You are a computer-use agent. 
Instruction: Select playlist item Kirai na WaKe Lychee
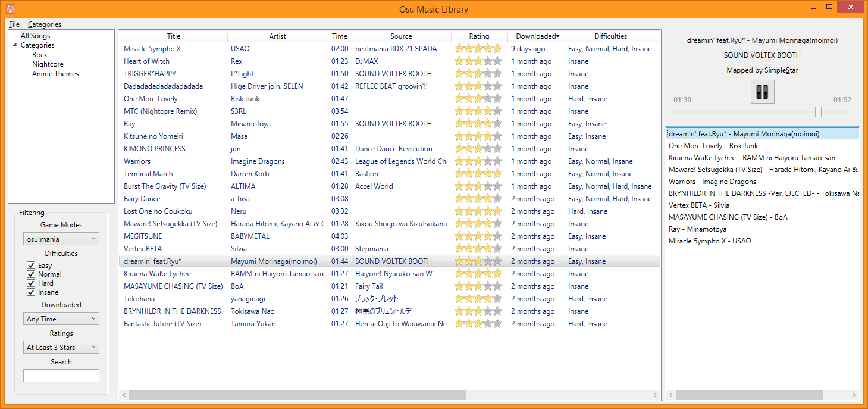762,158
